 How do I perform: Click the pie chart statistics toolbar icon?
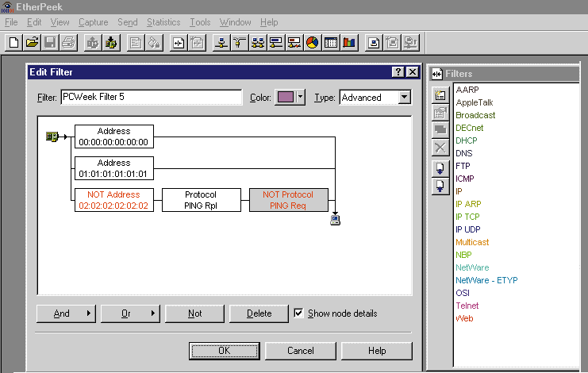pyautogui.click(x=312, y=42)
